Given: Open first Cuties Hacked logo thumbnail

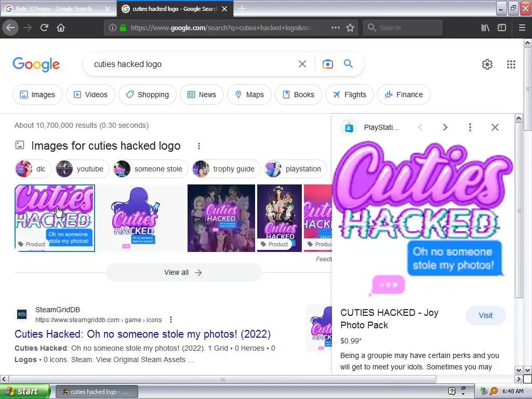Looking at the screenshot, I should (x=55, y=218).
